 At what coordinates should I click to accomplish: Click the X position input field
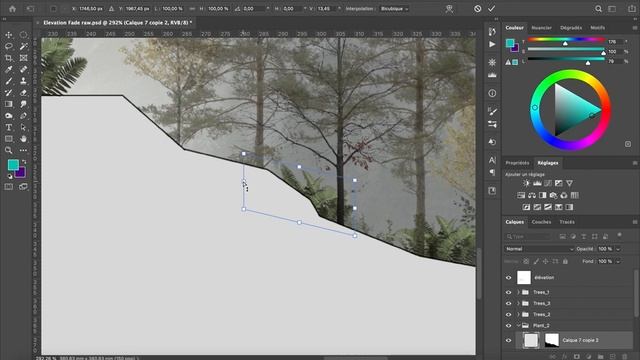(x=90, y=9)
